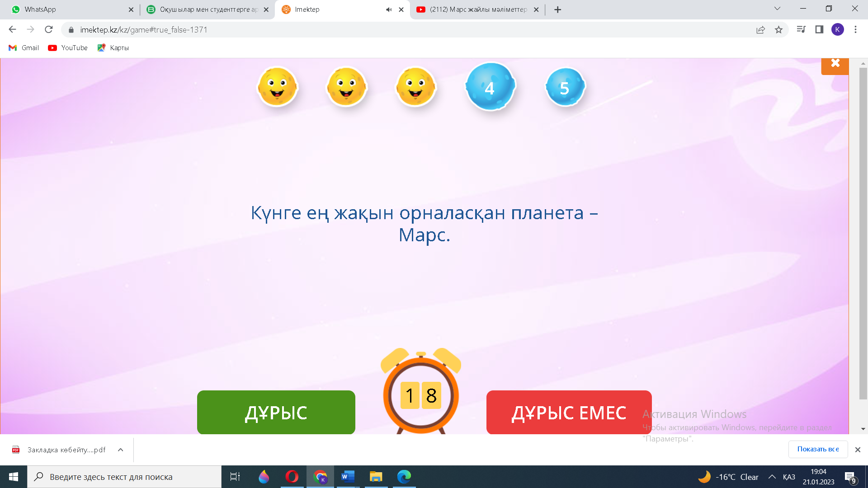Image resolution: width=868 pixels, height=488 pixels.
Task: Switch to the WhatsApp tab
Action: (x=68, y=9)
